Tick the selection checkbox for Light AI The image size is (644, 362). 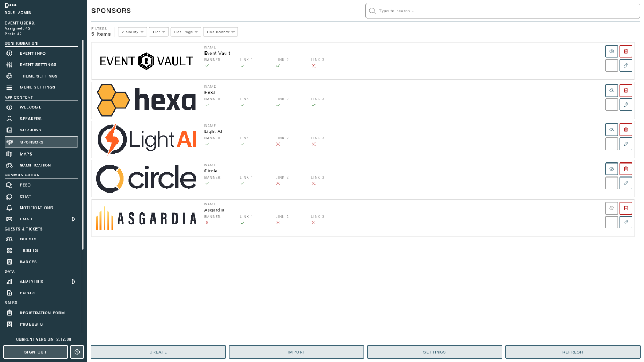click(611, 144)
